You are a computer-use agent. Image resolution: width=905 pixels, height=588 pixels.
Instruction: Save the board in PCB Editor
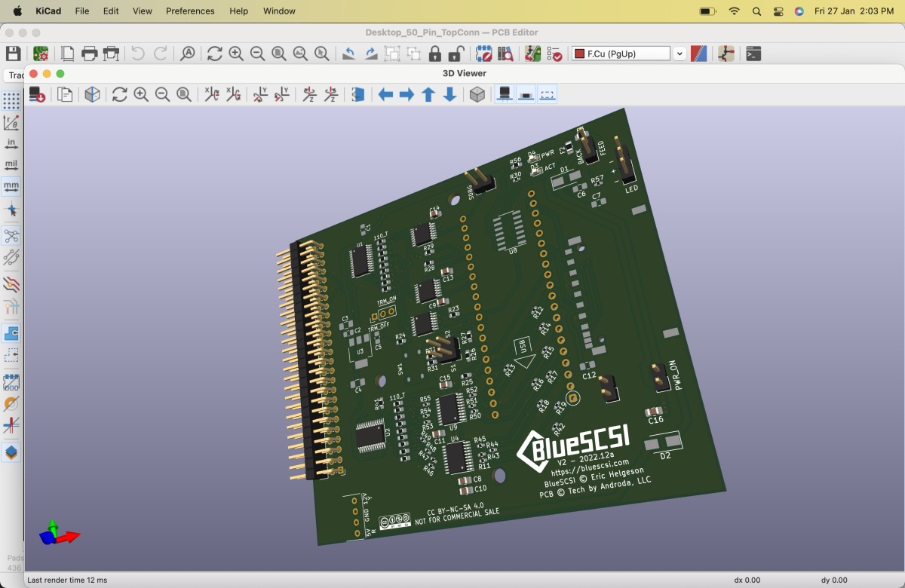coord(13,54)
